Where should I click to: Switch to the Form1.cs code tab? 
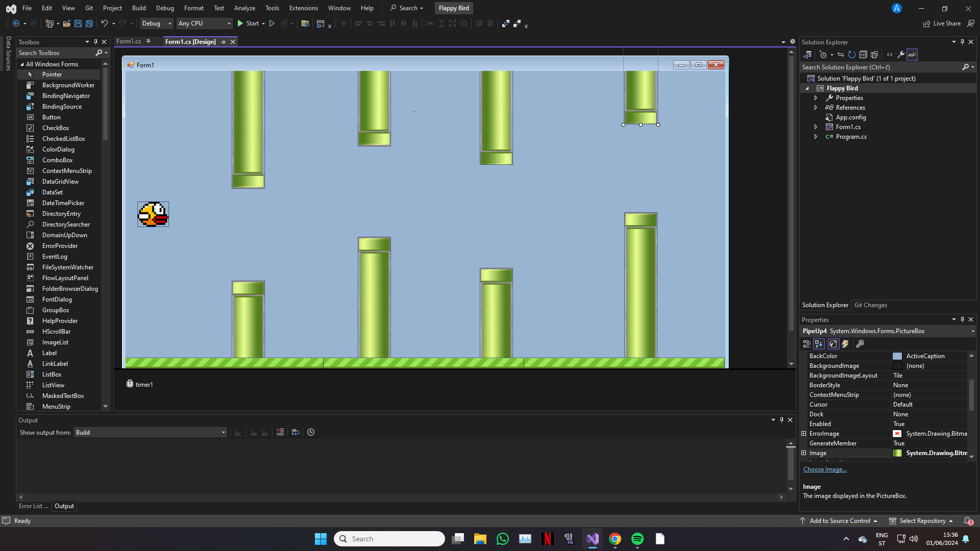pyautogui.click(x=129, y=42)
